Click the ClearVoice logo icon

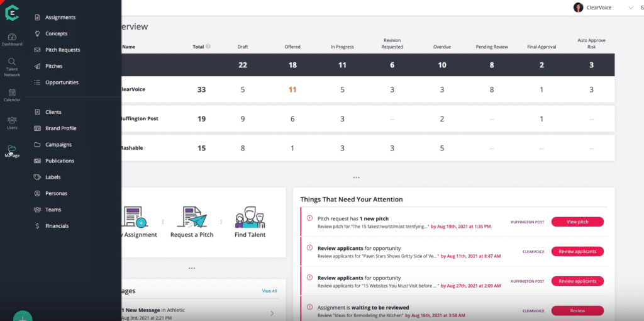tap(12, 12)
